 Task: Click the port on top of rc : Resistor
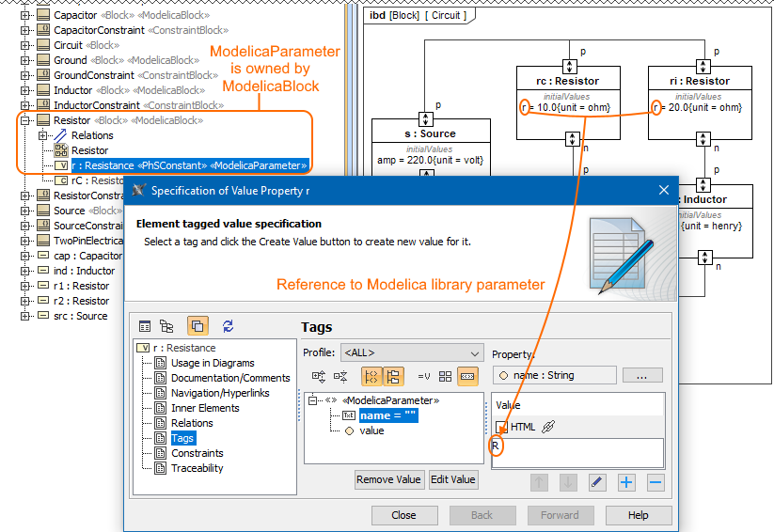tap(569, 66)
